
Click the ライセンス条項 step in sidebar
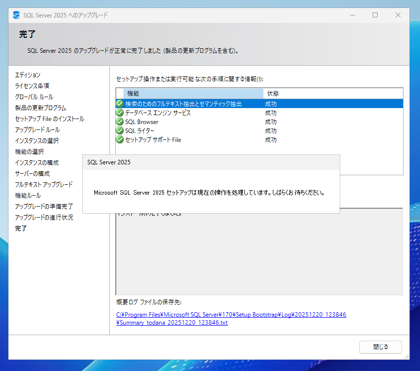click(x=32, y=86)
